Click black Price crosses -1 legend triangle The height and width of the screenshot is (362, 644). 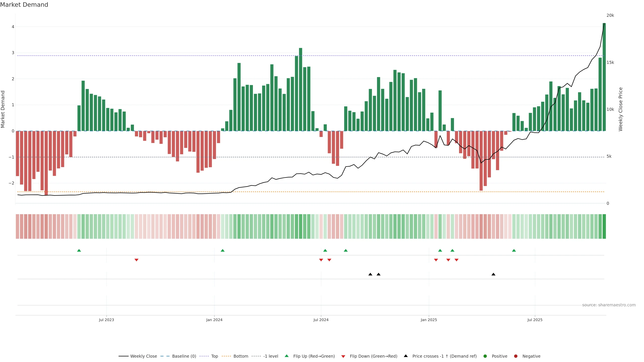coord(406,356)
